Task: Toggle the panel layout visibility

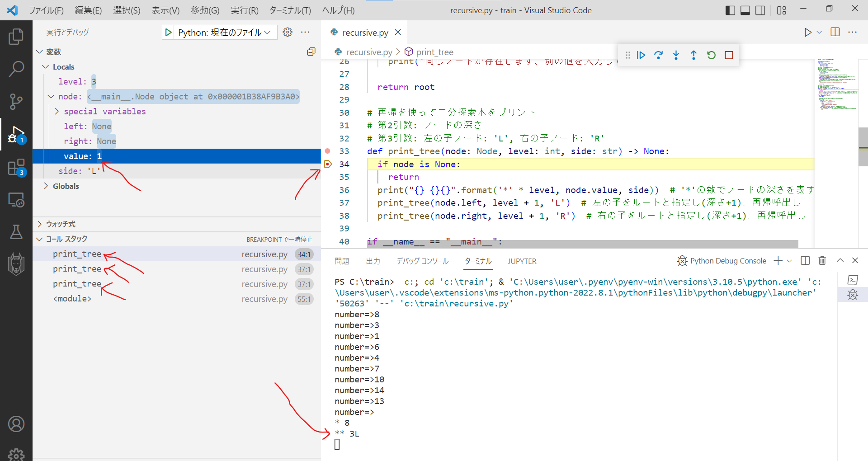Action: 745,10
